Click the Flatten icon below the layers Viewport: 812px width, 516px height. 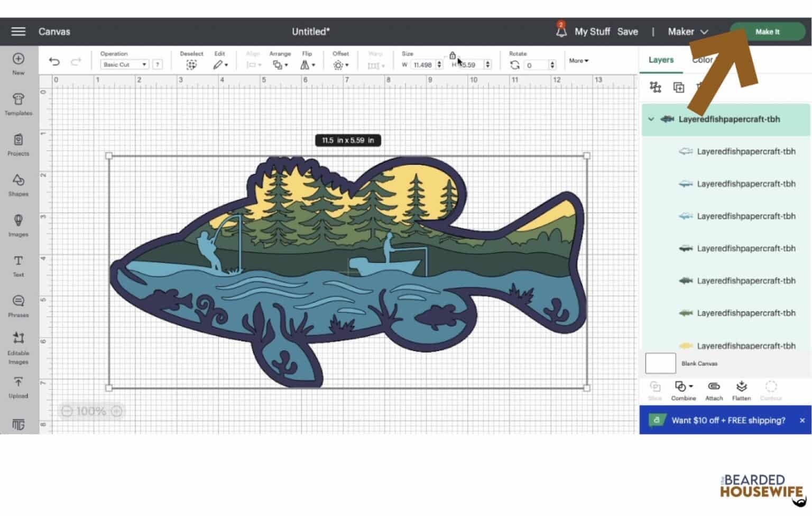coord(741,390)
